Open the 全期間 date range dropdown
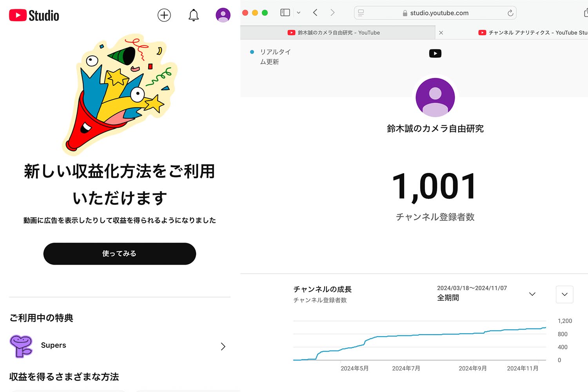This screenshot has width=588, height=392. tap(486, 293)
